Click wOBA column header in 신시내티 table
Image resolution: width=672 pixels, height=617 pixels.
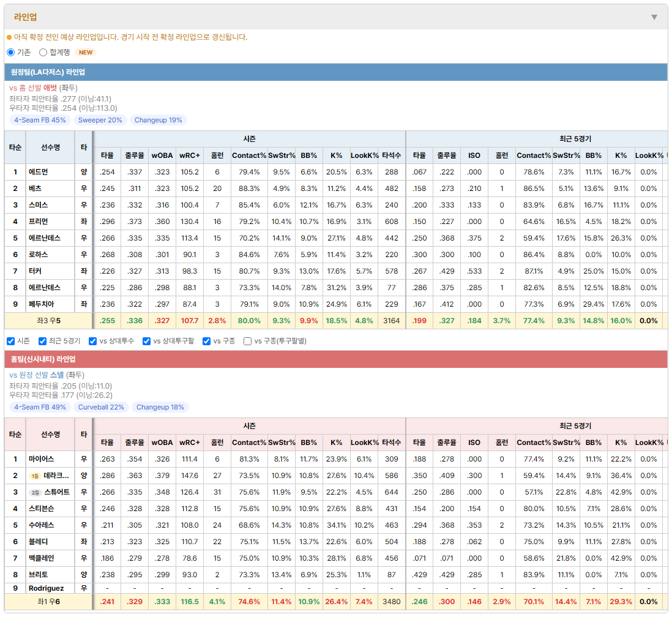162,443
